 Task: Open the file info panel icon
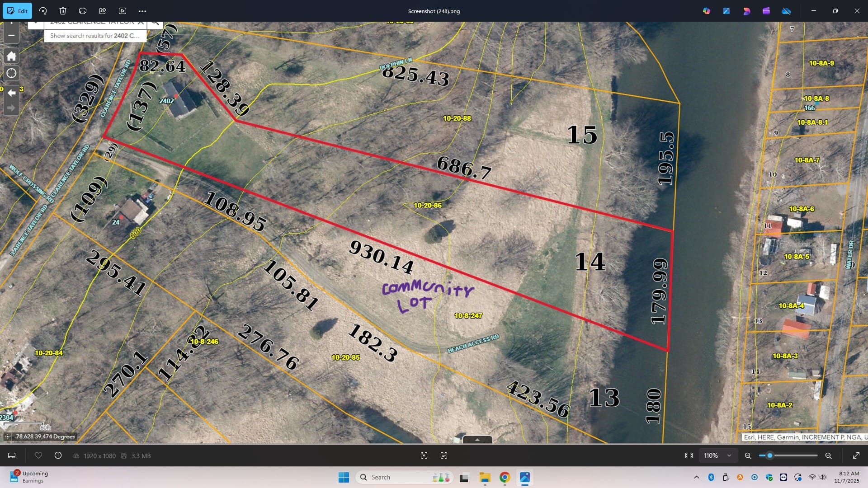tap(58, 455)
